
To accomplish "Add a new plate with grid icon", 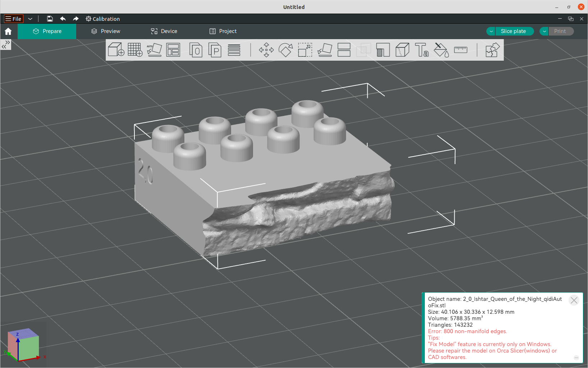I will click(x=135, y=50).
